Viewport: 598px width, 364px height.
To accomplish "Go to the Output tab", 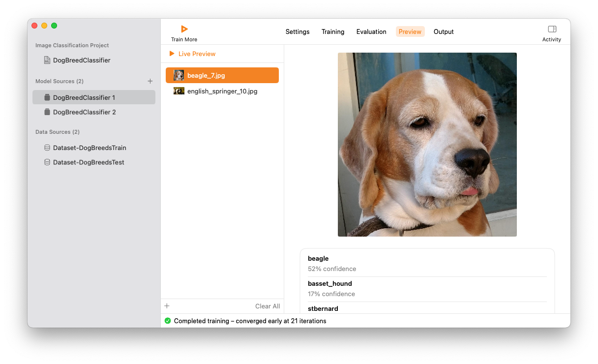I will [x=444, y=31].
